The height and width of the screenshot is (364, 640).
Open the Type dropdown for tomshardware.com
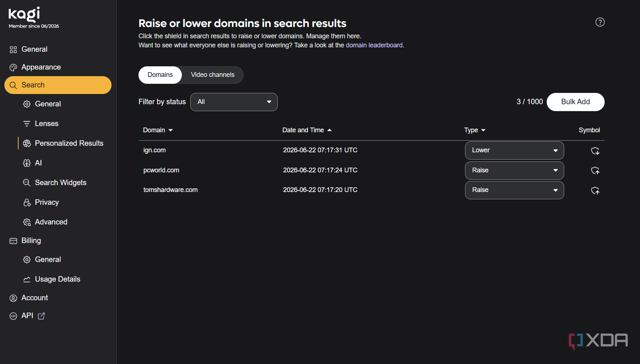(514, 190)
